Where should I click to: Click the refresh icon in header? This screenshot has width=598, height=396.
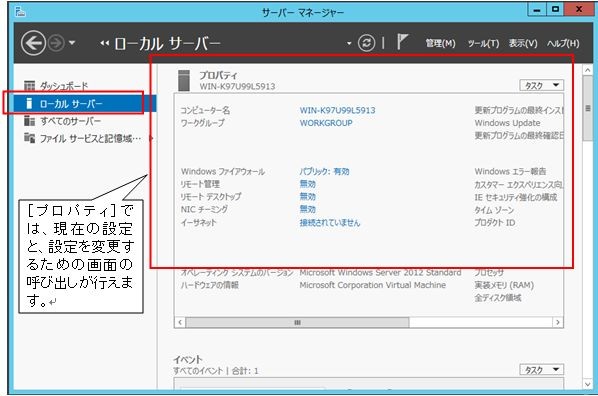pos(366,43)
